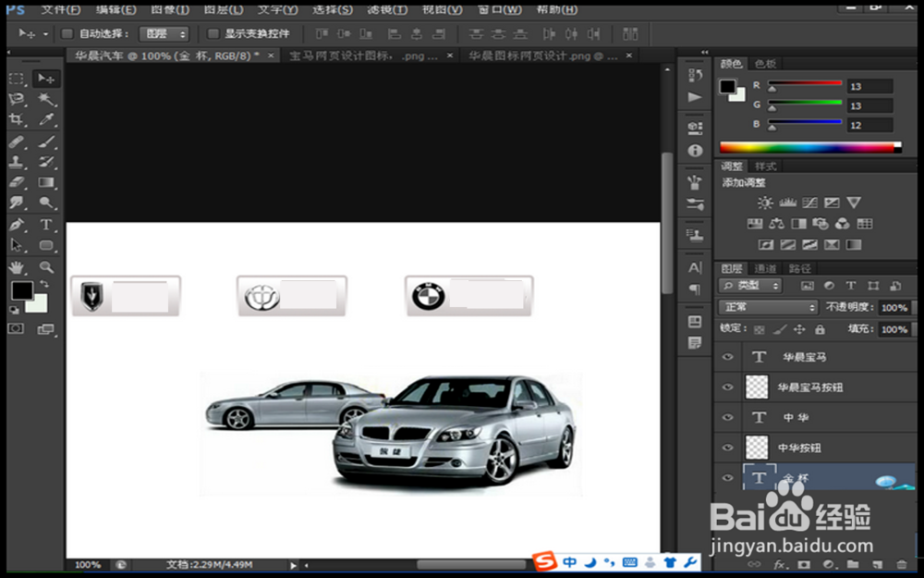Open the 滤镜(T) menu
This screenshot has width=924, height=578.
387,10
